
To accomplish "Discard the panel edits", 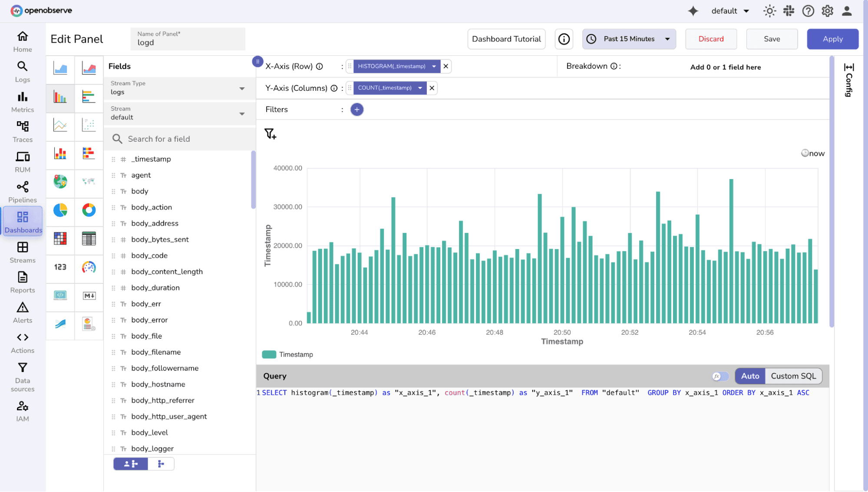I will 711,39.
